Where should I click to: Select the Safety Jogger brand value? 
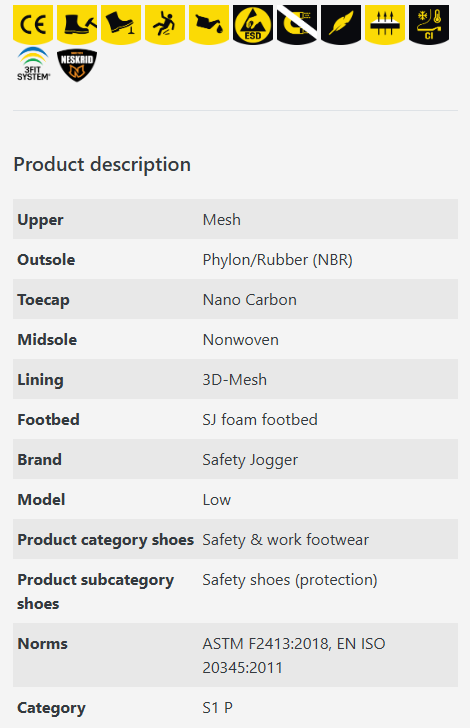pyautogui.click(x=250, y=460)
